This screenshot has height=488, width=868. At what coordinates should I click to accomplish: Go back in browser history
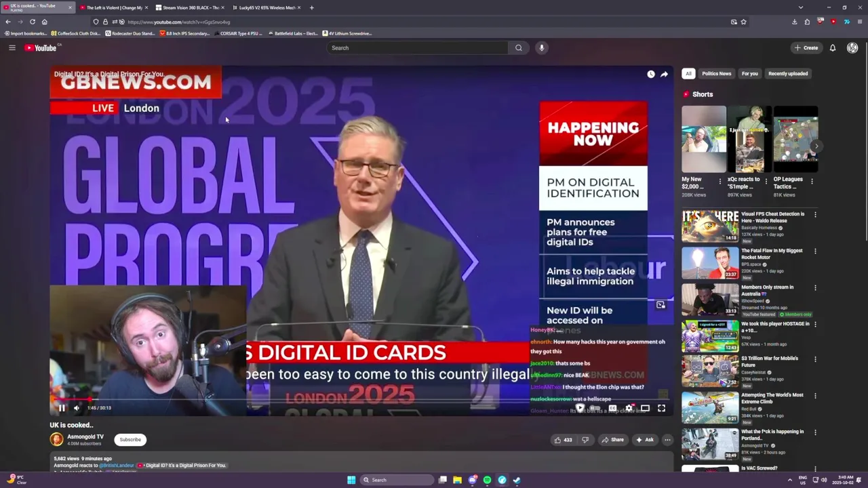(8, 22)
